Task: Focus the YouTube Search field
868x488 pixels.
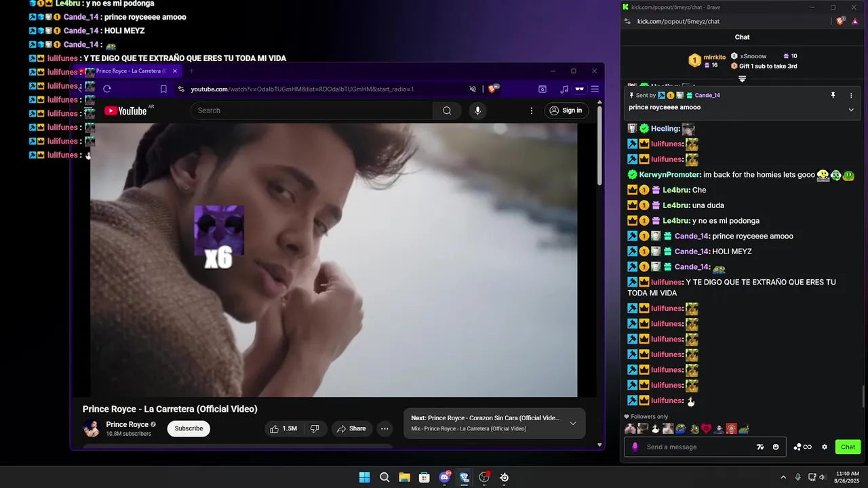Action: click(x=311, y=110)
